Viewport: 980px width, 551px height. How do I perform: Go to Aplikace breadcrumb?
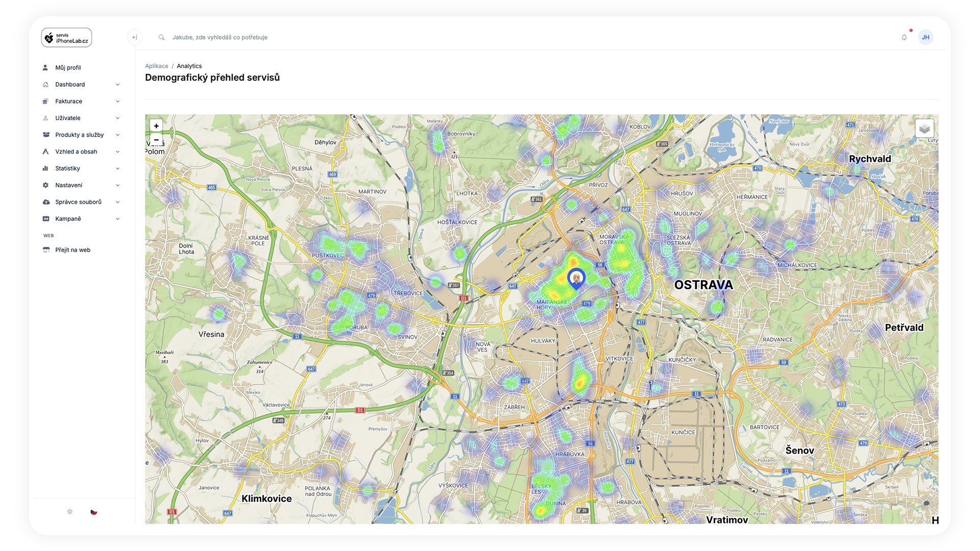point(156,66)
